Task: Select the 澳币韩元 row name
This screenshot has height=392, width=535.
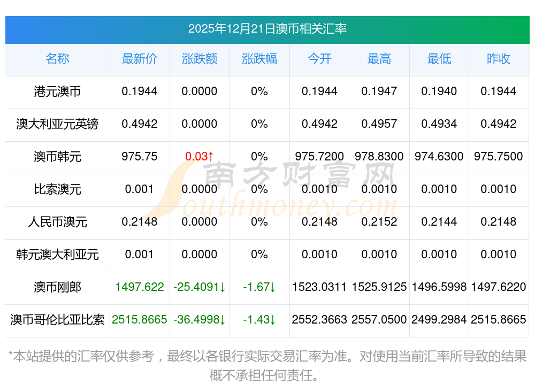Action: (x=57, y=157)
